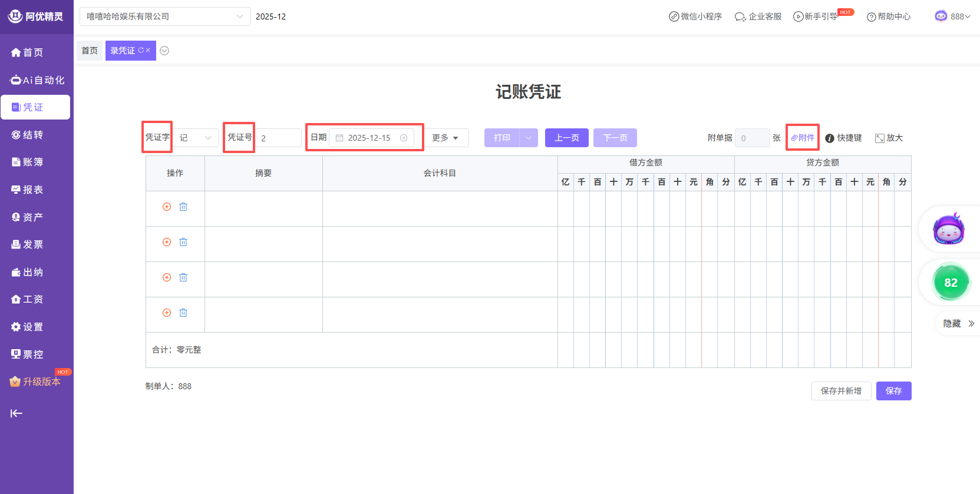The height and width of the screenshot is (494, 980).
Task: Click the 凭证号 input field
Action: tap(279, 138)
